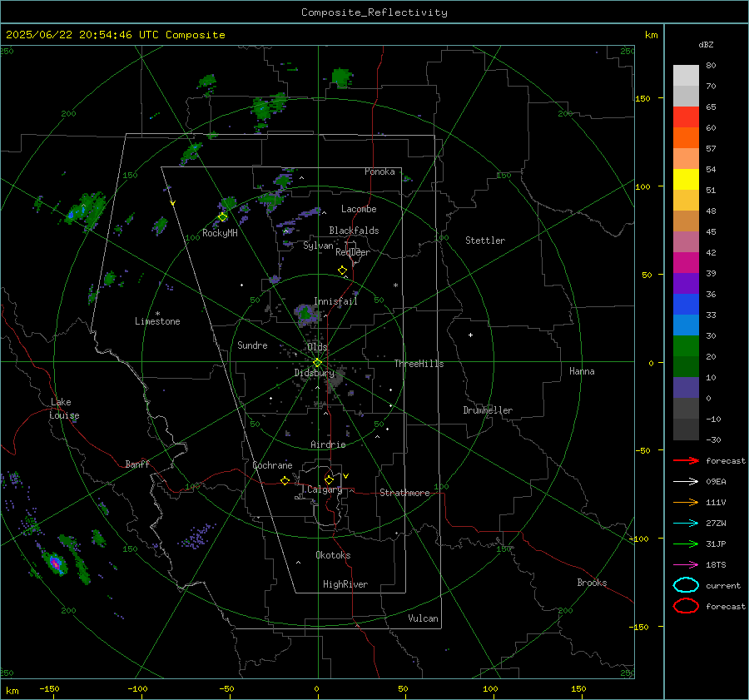The image size is (749, 700).
Task: Click the Stettler label
Action: pyautogui.click(x=485, y=241)
